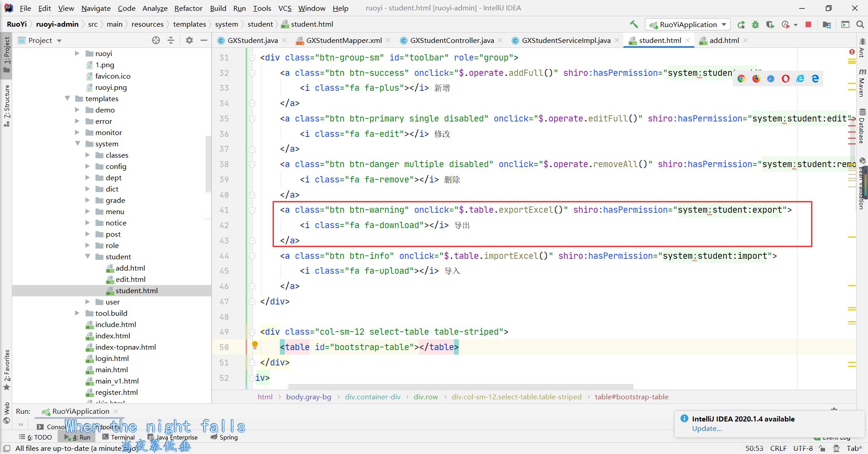Expand the tool.build folder
868x454 pixels.
coord(77,313)
